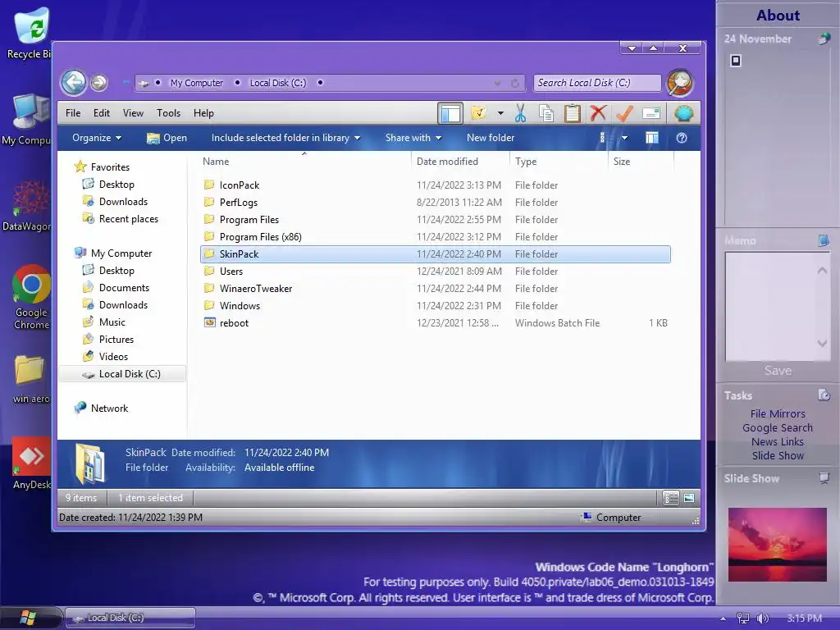Open the Google Search link
840x630 pixels.
click(778, 427)
